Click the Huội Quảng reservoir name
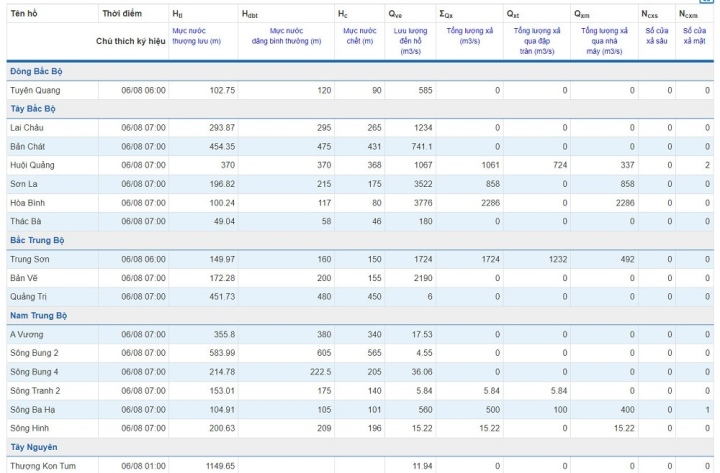 (32, 165)
